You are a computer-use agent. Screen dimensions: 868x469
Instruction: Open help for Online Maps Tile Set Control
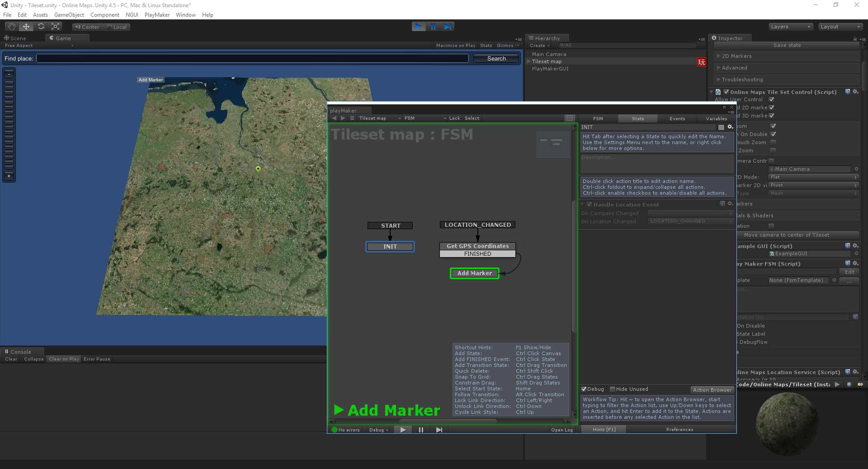[848, 92]
